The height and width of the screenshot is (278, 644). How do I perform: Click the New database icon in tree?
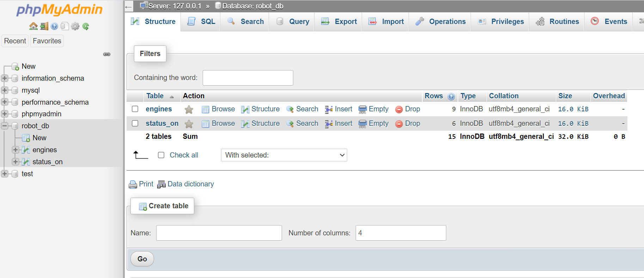tap(15, 67)
